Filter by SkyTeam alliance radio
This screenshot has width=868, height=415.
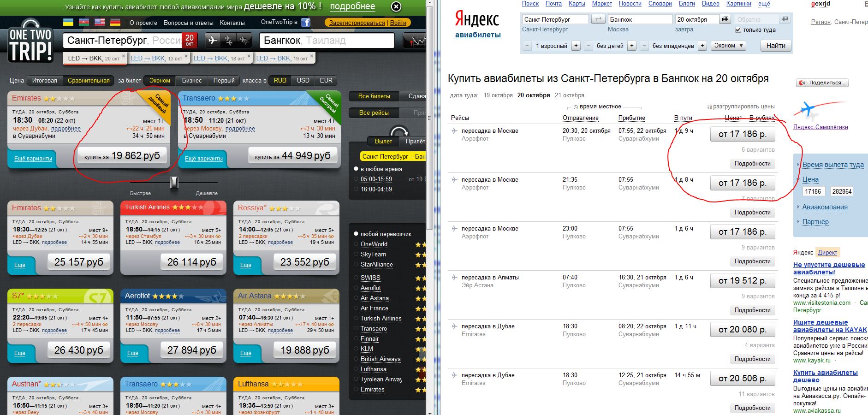click(356, 254)
